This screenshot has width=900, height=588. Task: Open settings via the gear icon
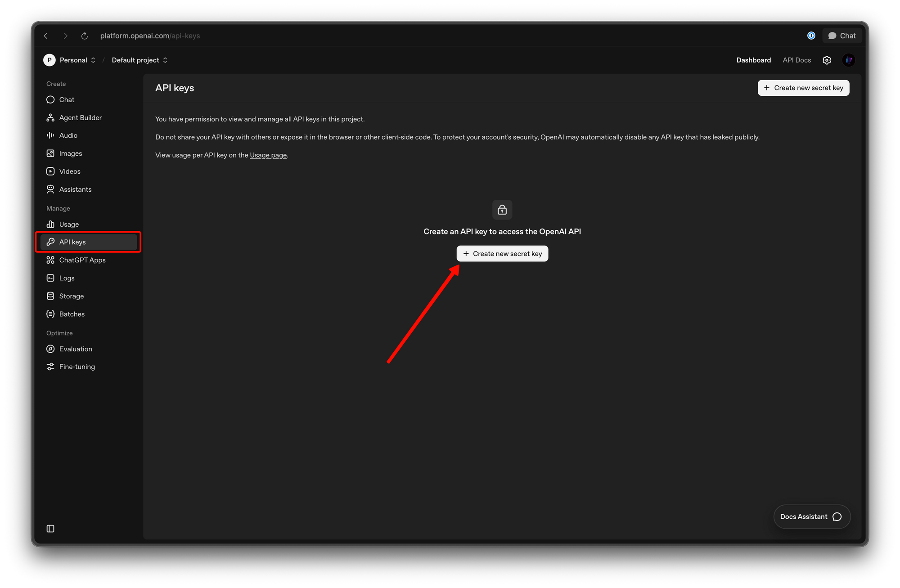pos(827,60)
